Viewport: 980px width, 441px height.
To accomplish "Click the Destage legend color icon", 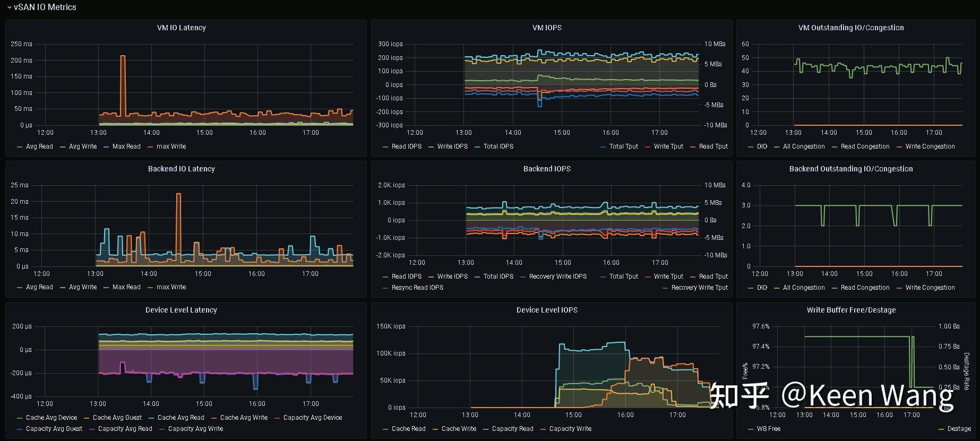I will pos(942,429).
